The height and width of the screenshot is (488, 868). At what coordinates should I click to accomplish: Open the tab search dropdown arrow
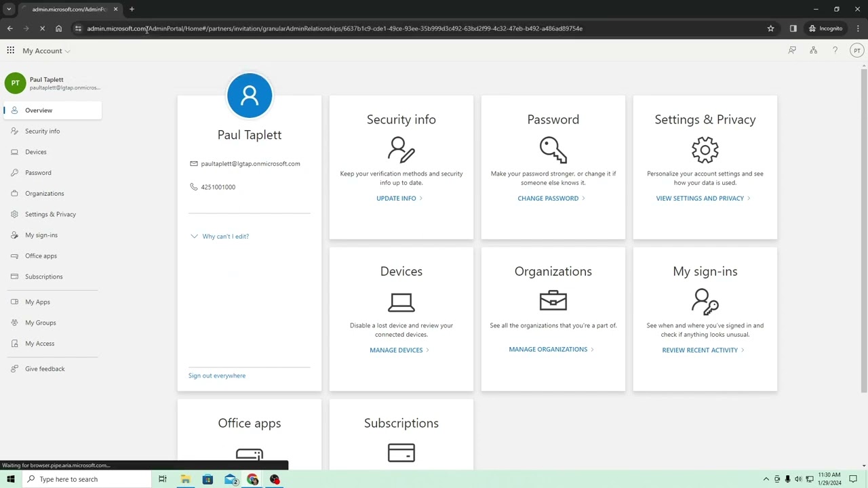[9, 9]
